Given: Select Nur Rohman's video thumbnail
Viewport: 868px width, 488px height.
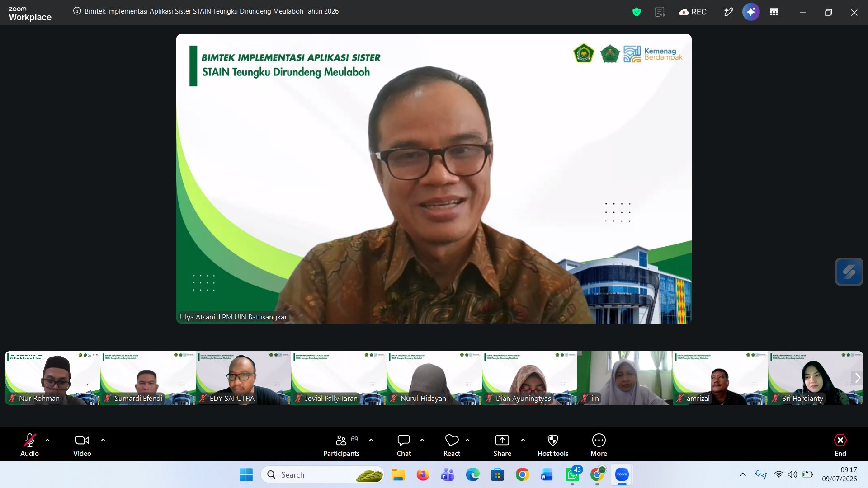Looking at the screenshot, I should [52, 378].
